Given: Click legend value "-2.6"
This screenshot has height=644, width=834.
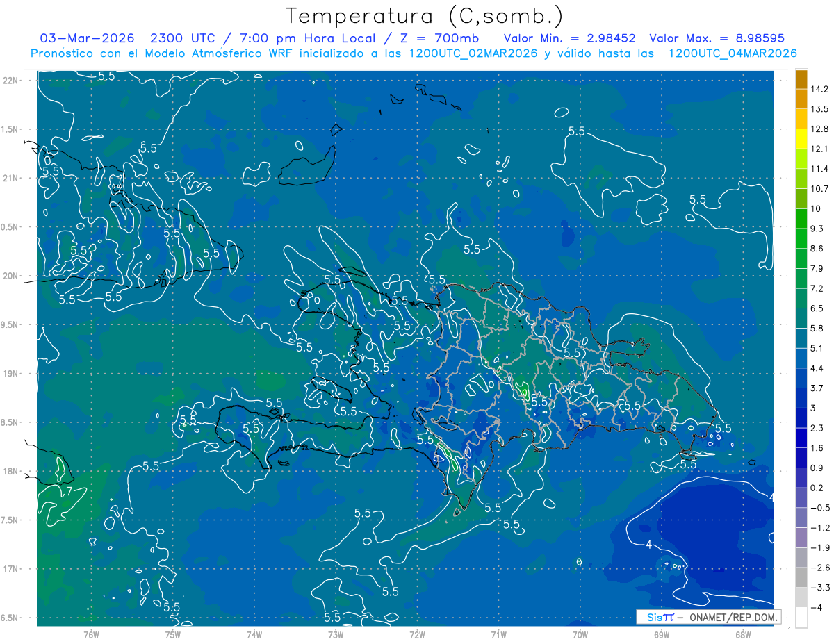Looking at the screenshot, I should [x=820, y=568].
